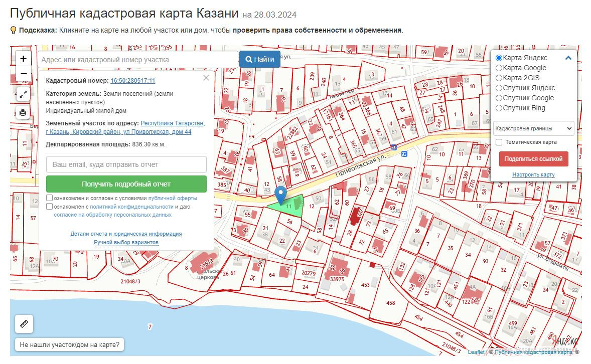Click Не нашли участок/дом на карте button
Image resolution: width=591 pixels, height=364 pixels.
click(x=70, y=344)
